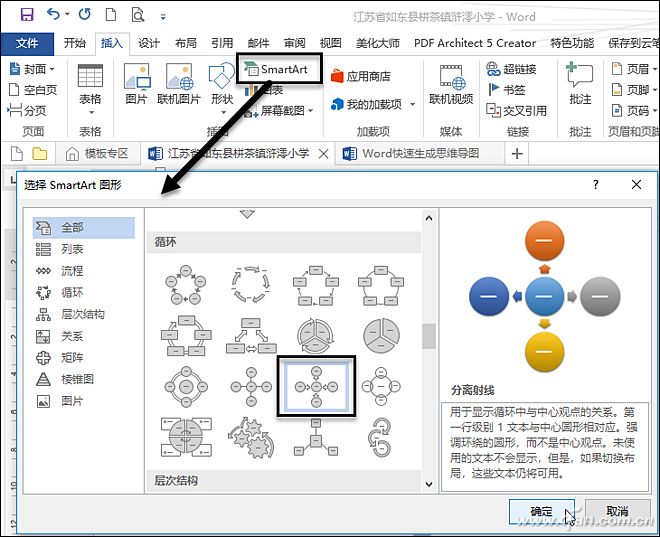
Task: Select 图片 (Picture) SmartArt category
Action: coord(83,401)
